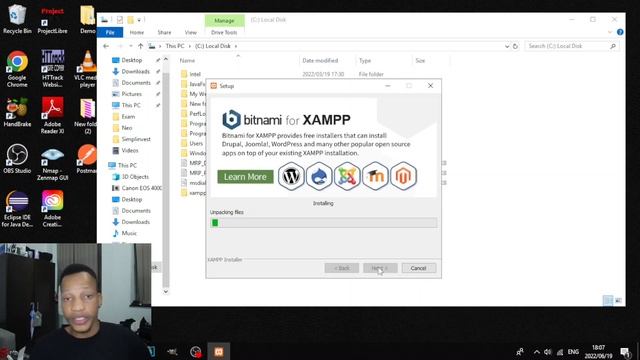Open the Recycle Bin desktop icon
Screen dimensions: 640x360
17,18
